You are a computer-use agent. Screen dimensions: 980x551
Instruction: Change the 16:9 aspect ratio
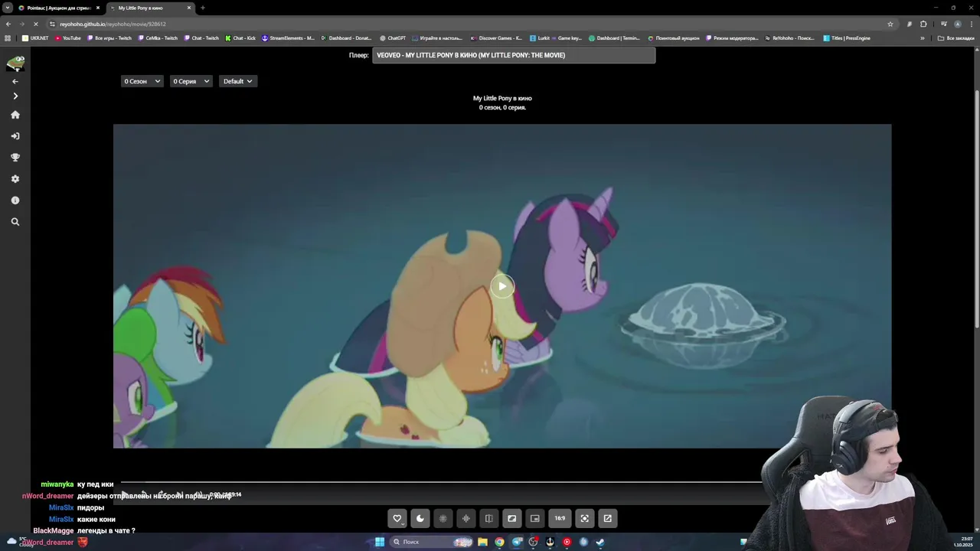560,518
